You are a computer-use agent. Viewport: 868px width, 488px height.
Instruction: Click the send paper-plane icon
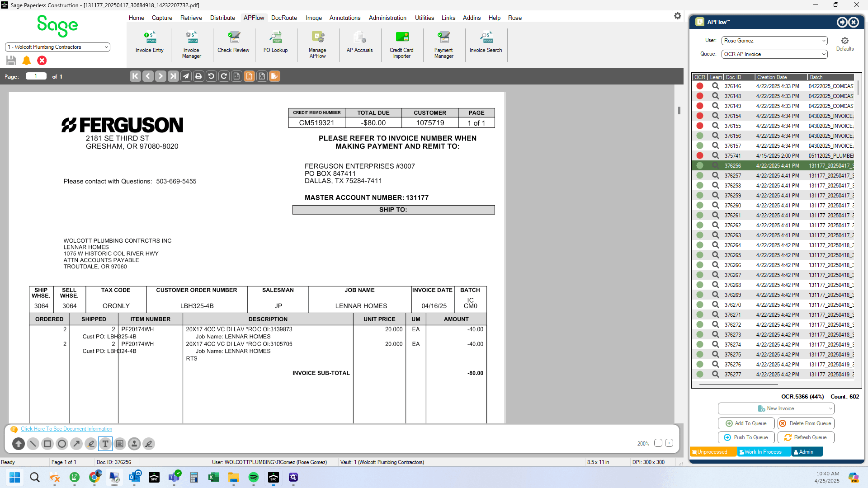pyautogui.click(x=186, y=76)
